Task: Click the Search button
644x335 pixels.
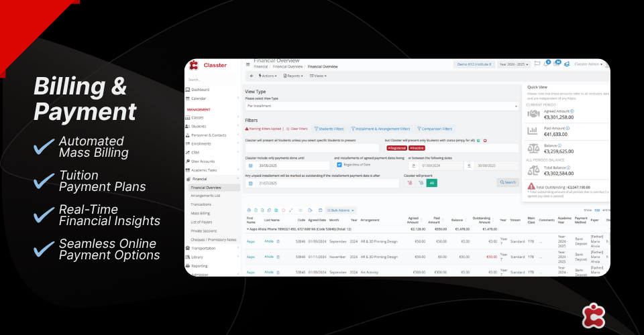Action: point(508,182)
